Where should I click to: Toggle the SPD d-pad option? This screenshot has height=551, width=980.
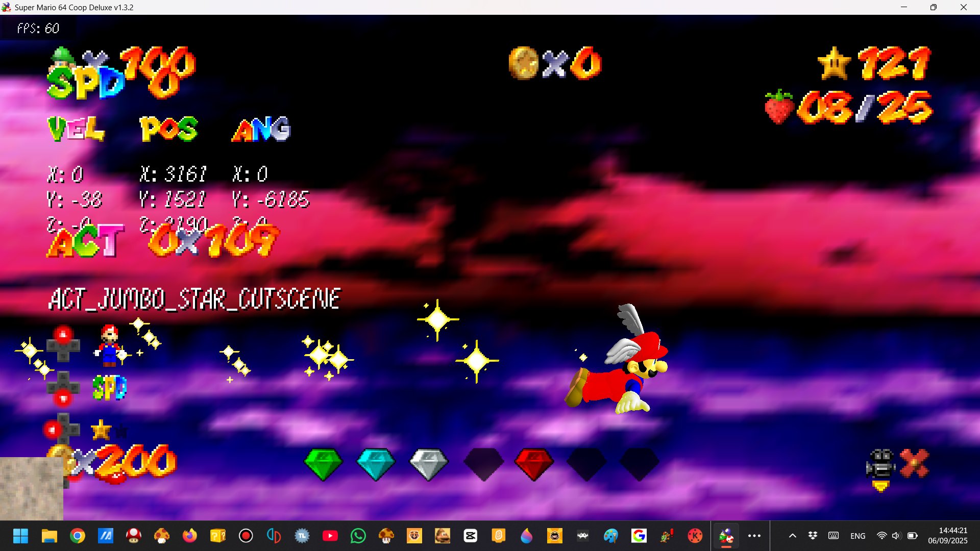[x=109, y=388]
